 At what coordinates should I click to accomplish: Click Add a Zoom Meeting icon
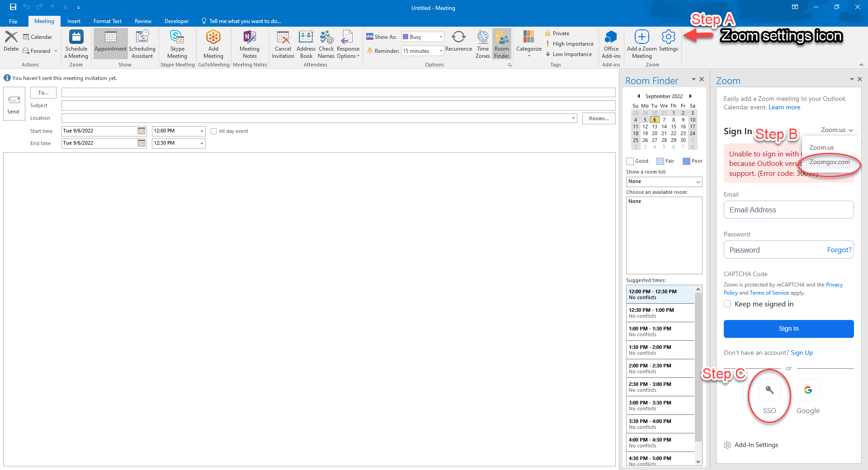642,37
